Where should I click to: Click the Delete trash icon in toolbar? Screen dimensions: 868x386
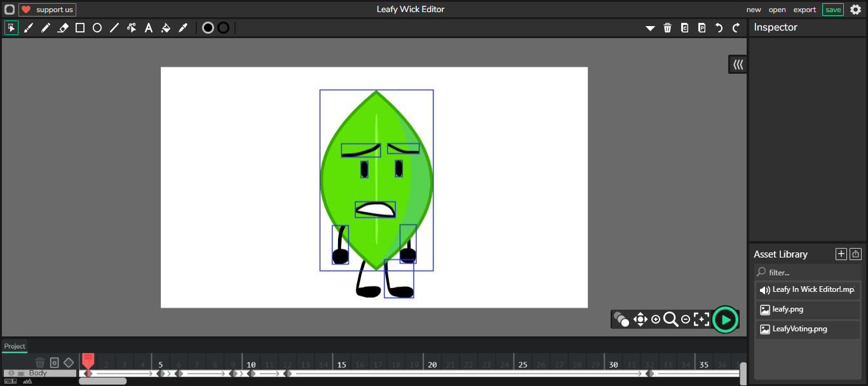(x=667, y=28)
